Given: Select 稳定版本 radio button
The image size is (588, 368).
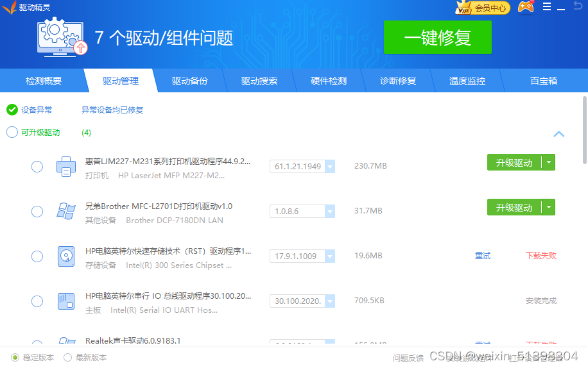Looking at the screenshot, I should point(15,358).
